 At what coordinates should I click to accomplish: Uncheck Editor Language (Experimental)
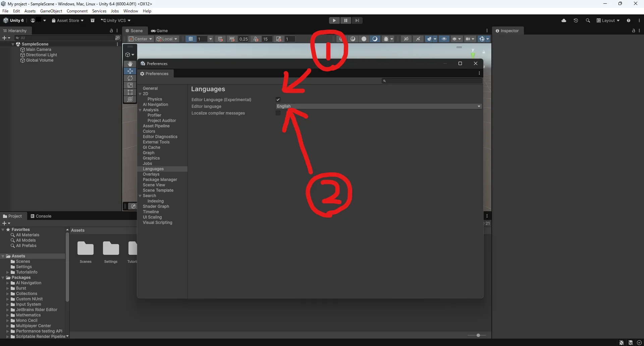278,99
